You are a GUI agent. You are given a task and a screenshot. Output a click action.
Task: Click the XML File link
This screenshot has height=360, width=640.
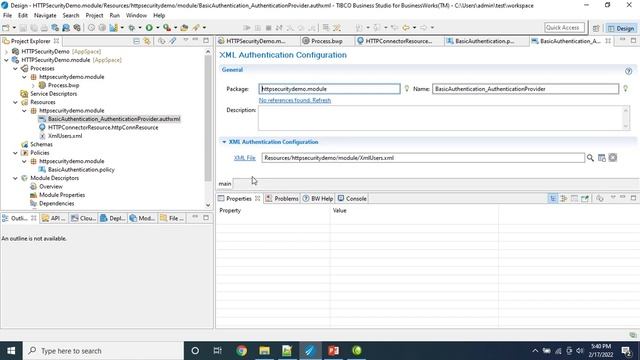pos(244,158)
